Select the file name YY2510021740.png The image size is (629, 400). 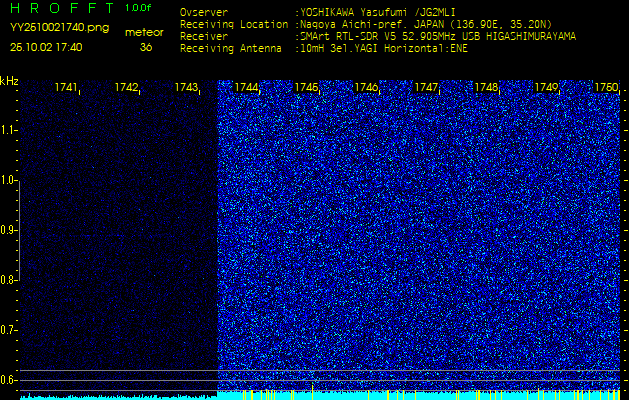tap(59, 28)
